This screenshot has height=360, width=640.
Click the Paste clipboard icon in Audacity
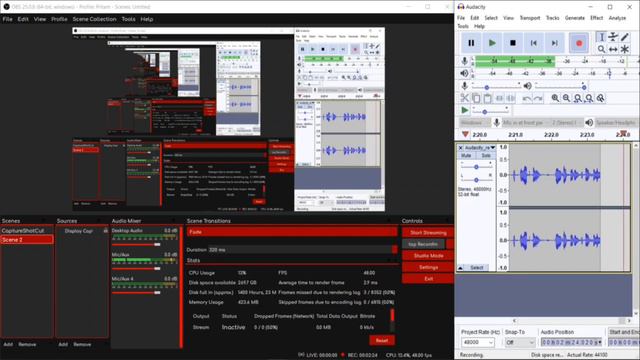(487, 98)
